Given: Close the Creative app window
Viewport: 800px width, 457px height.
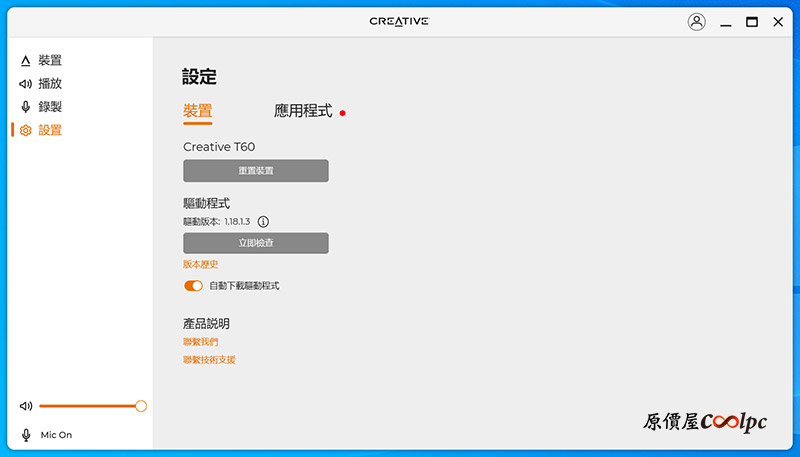Looking at the screenshot, I should click(778, 22).
